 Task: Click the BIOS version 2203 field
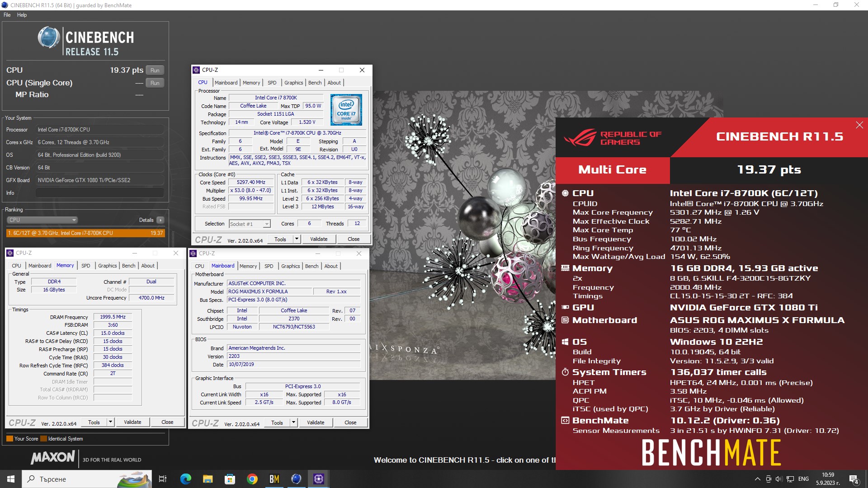coord(293,357)
